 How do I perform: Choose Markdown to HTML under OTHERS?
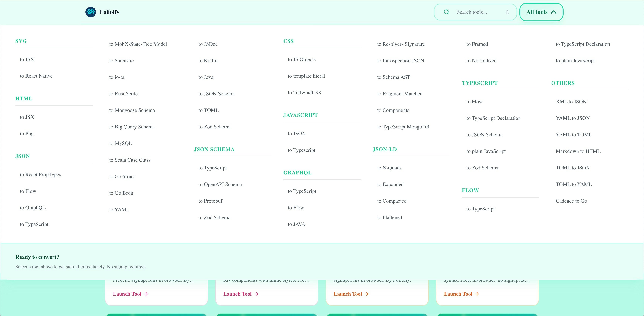[578, 151]
